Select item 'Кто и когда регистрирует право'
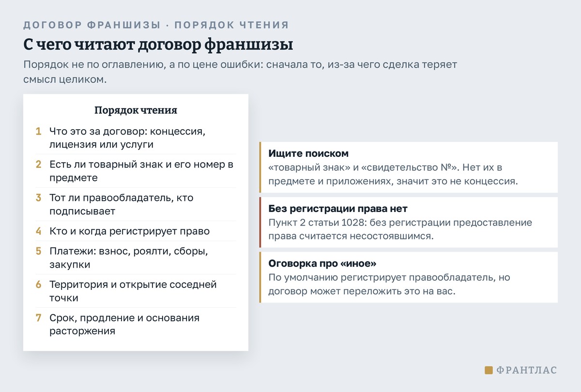The height and width of the screenshot is (392, 581). pyautogui.click(x=136, y=231)
